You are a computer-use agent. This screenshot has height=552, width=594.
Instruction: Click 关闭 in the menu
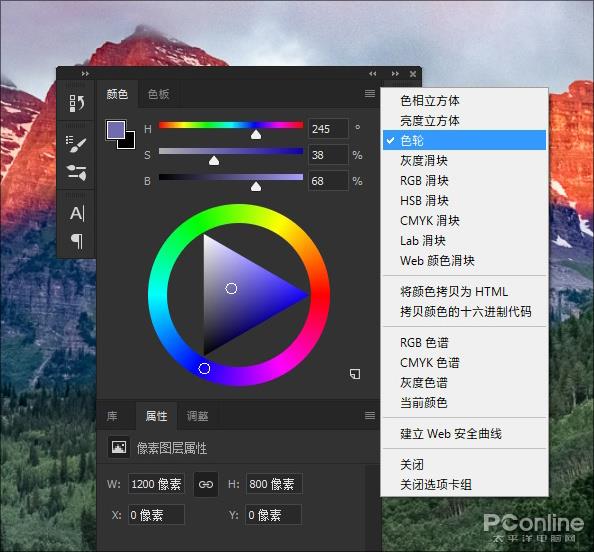(464, 464)
